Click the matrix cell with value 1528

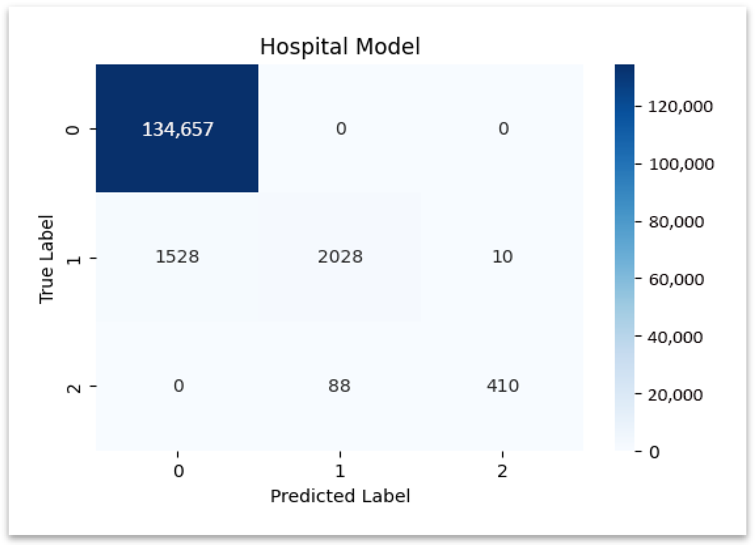click(177, 256)
